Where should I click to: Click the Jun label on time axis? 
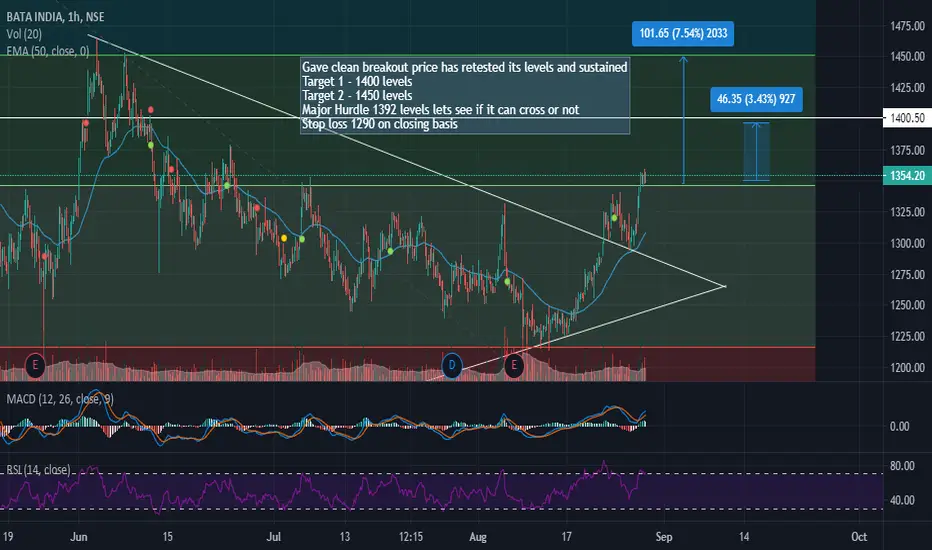[x=79, y=537]
